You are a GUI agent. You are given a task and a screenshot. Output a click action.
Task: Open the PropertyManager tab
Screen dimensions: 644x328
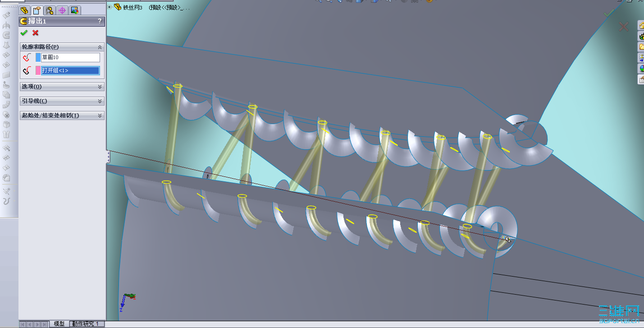click(x=37, y=10)
